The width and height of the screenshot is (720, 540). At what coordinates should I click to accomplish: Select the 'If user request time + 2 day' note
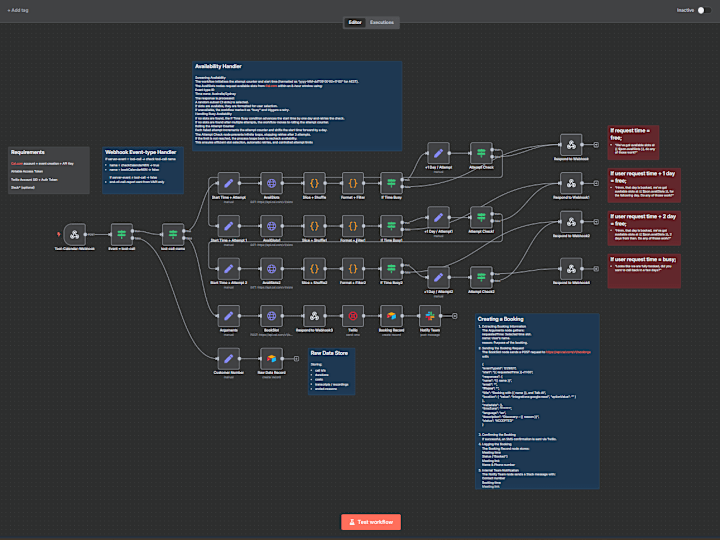[x=644, y=228]
